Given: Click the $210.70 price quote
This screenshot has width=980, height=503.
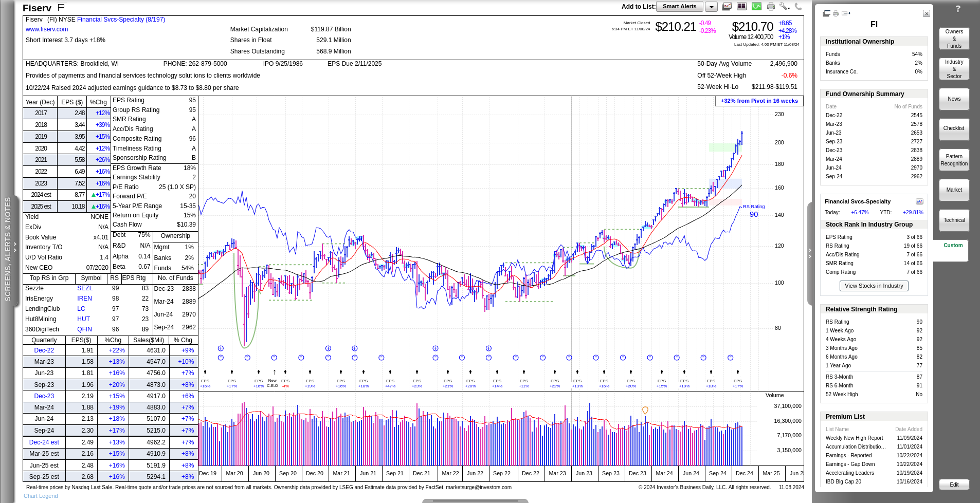Looking at the screenshot, I should point(752,27).
